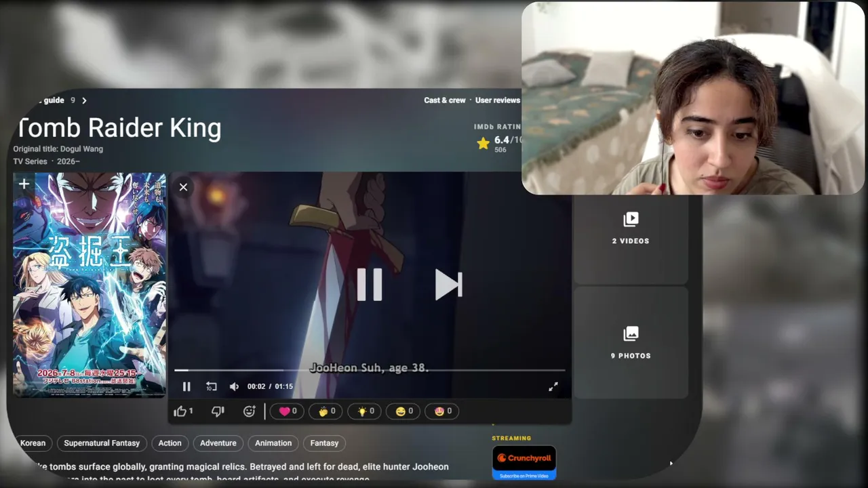This screenshot has width=868, height=488.
Task: Dislike the trailer with thumbs down
Action: pyautogui.click(x=218, y=411)
